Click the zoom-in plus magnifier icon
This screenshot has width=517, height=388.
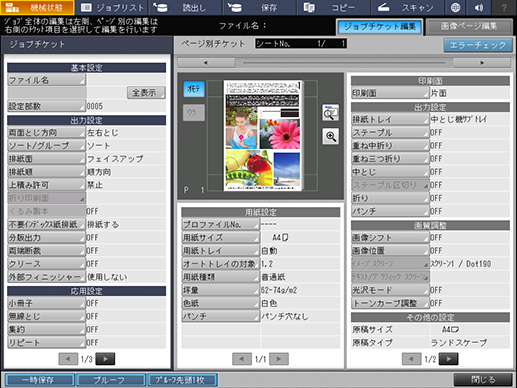tap(330, 136)
